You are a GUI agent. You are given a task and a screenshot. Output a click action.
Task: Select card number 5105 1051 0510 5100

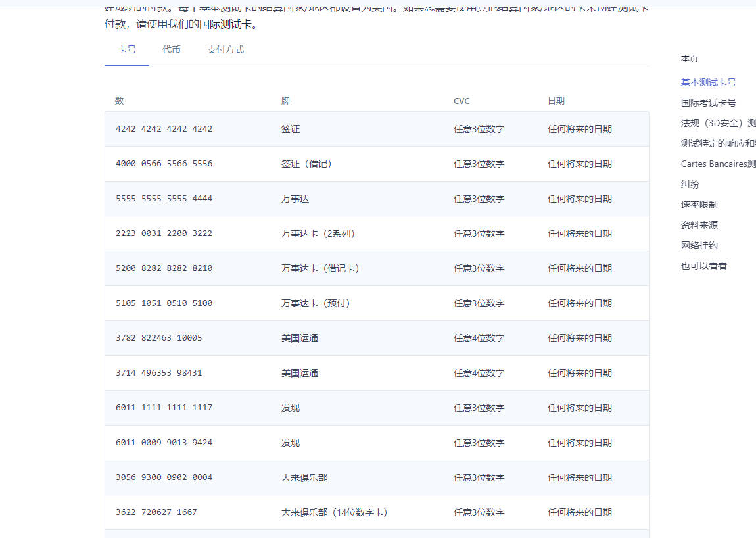point(164,303)
